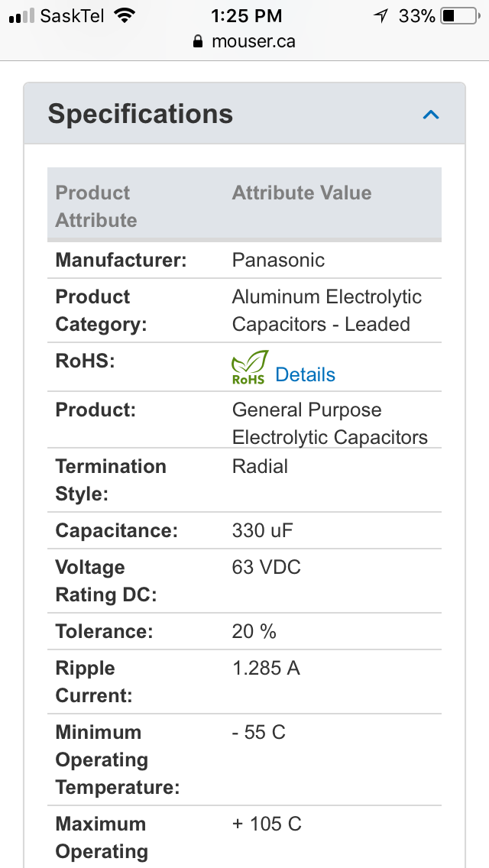
Task: Select the Panasonic manufacturer value
Action: (278, 260)
